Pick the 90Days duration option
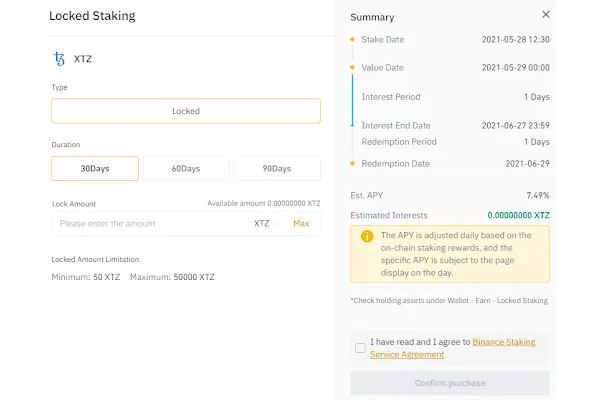This screenshot has width=600, height=400. coord(276,169)
